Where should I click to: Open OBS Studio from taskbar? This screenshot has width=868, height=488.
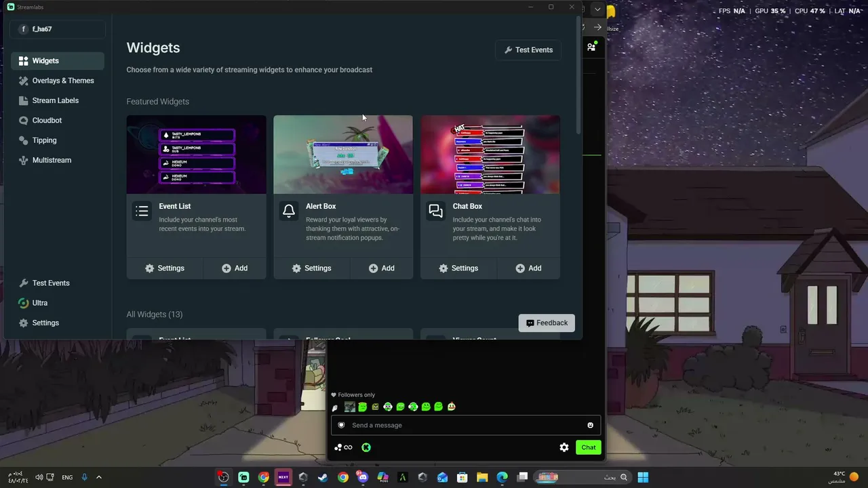[223, 477]
